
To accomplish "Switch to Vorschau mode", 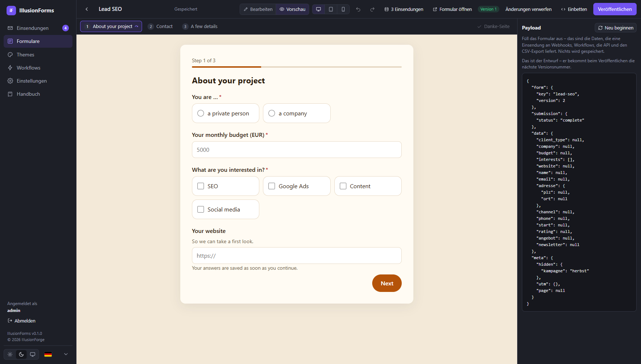I will [x=292, y=9].
